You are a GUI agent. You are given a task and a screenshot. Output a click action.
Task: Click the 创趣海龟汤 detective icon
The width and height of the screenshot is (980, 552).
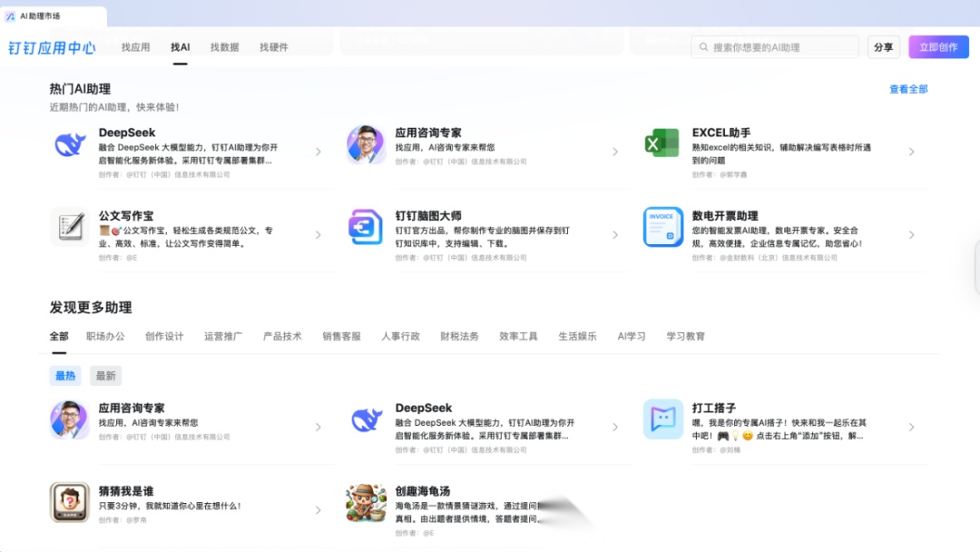click(x=366, y=503)
